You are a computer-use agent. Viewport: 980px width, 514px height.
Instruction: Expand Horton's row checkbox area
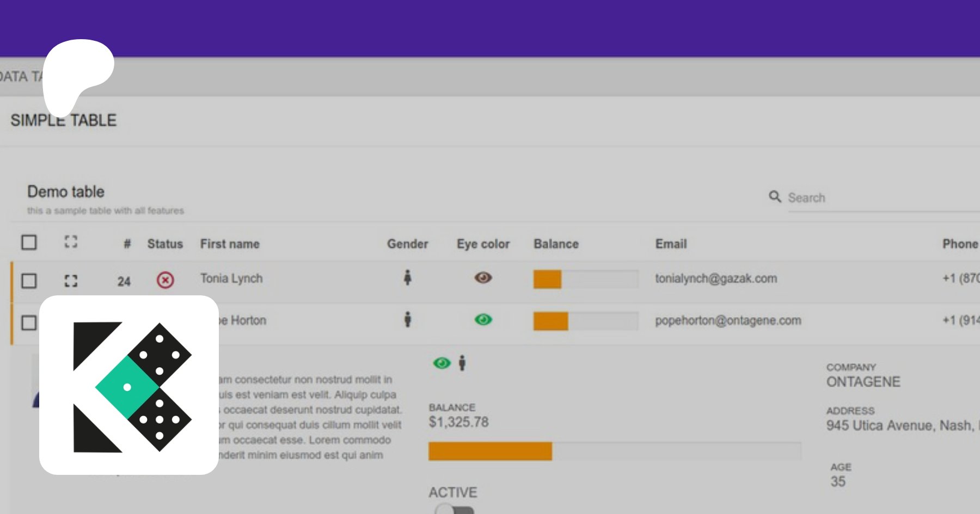click(28, 322)
